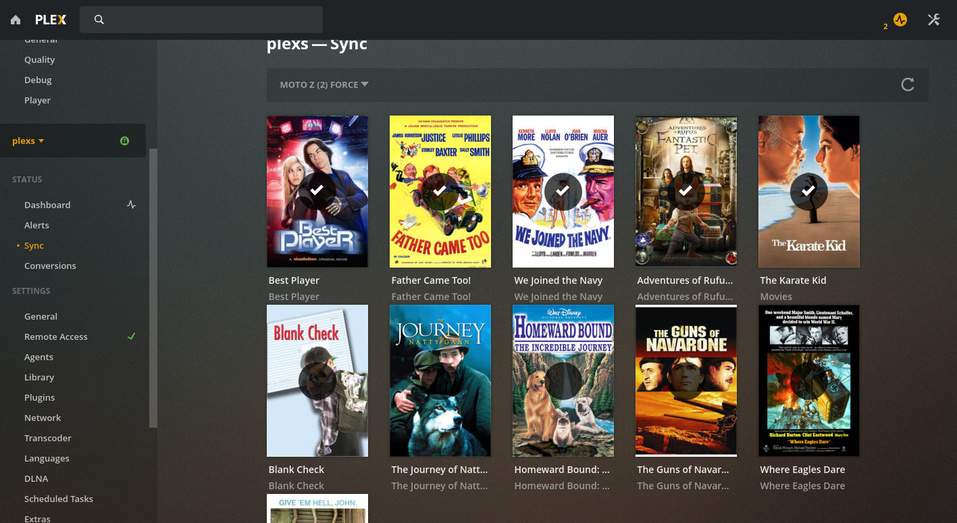The height and width of the screenshot is (523, 957).
Task: Open Where Eagles Dare poster
Action: point(809,381)
